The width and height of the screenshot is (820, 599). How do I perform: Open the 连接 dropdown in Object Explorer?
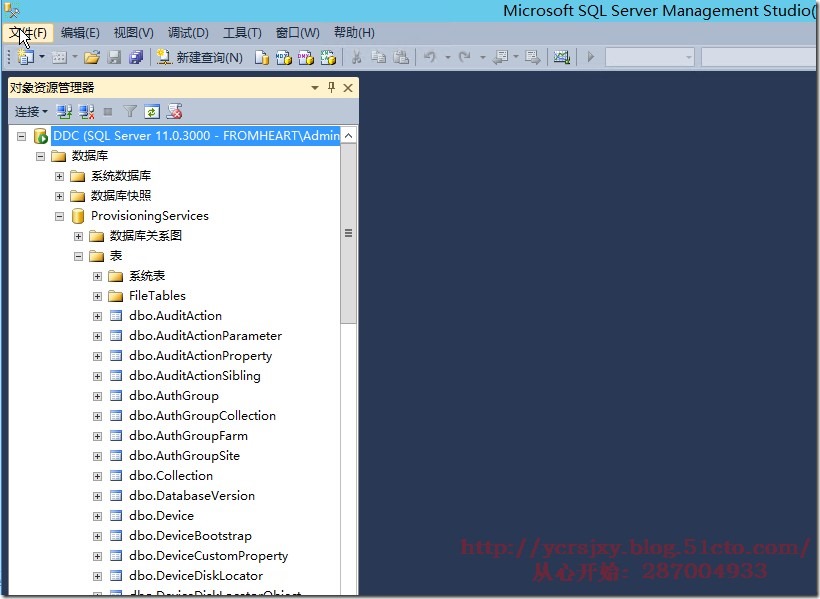31,111
